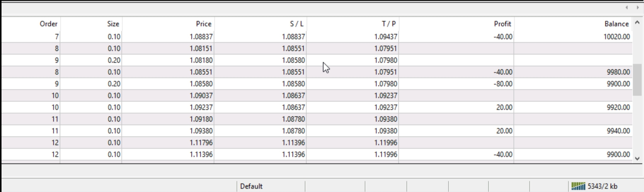Click the -80.00 profit cell
644x192 pixels.
pos(503,84)
